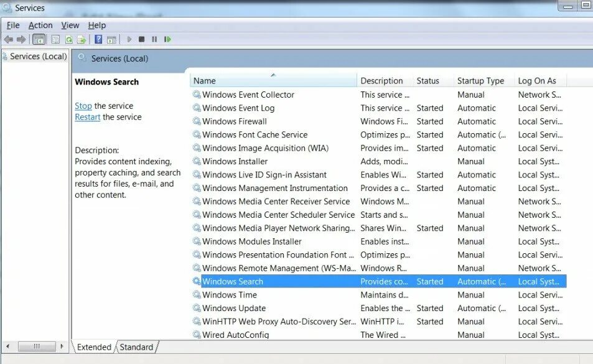Screen dimensions: 593x364
Task: Click Network S... log on for Event Collector
Action: pyautogui.click(x=539, y=95)
